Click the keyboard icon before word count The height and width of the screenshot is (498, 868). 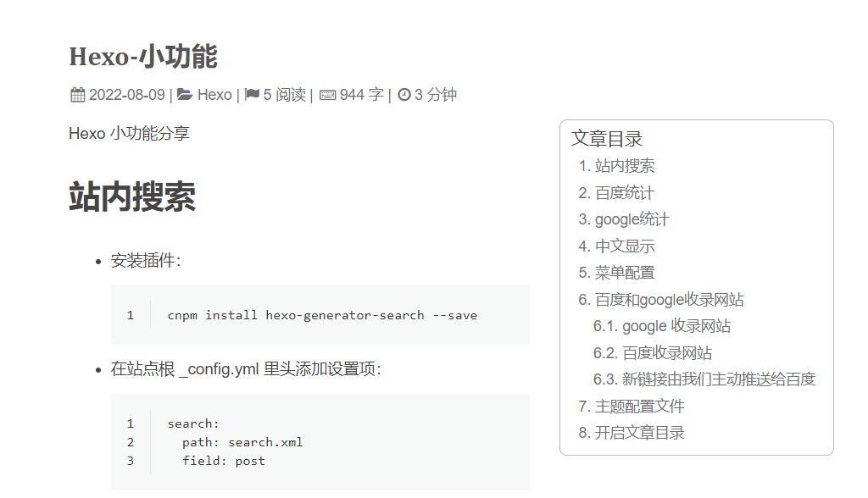[327, 95]
